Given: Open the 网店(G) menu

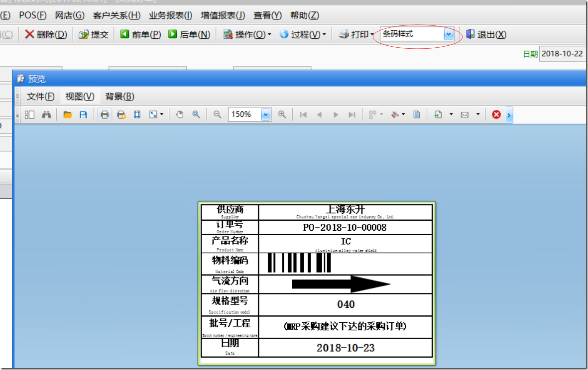Looking at the screenshot, I should [x=69, y=15].
